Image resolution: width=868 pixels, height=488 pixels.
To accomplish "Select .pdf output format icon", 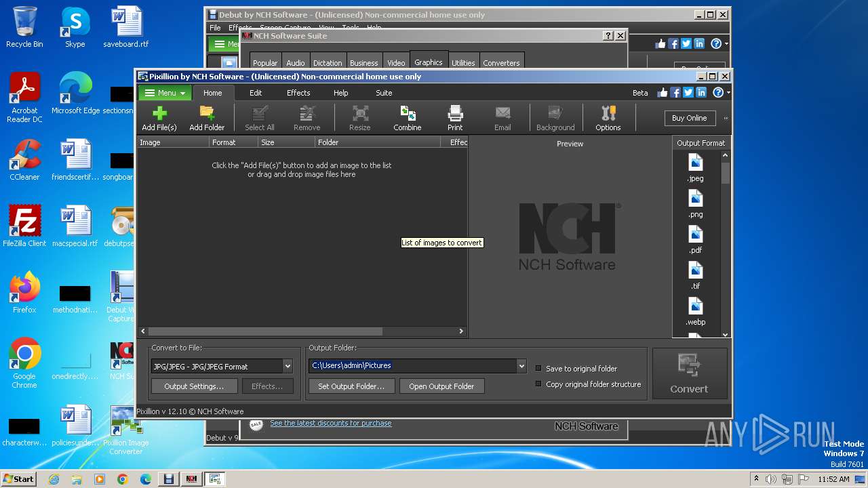I will coord(695,239).
